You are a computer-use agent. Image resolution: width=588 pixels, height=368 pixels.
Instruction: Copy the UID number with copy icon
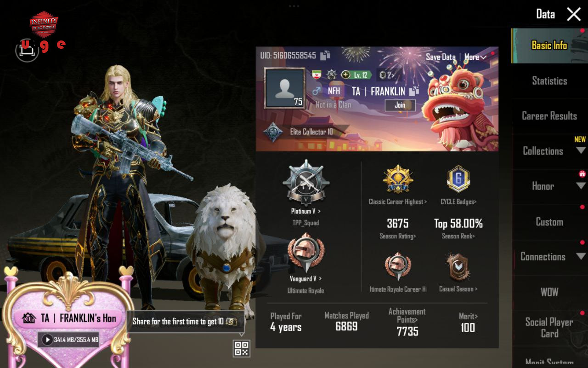[325, 56]
